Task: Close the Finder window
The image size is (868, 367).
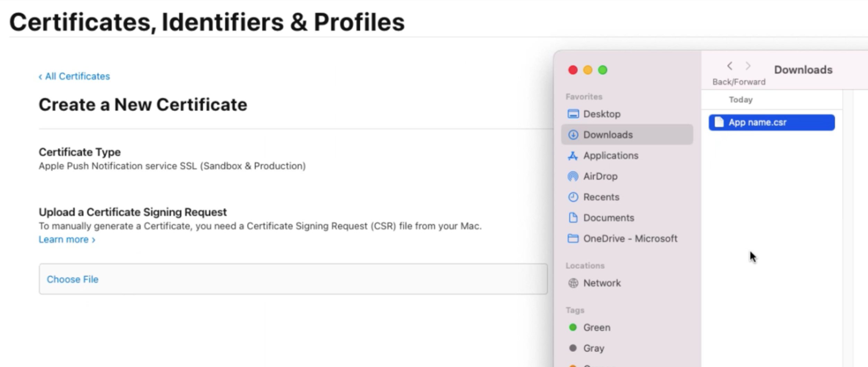Action: tap(573, 70)
